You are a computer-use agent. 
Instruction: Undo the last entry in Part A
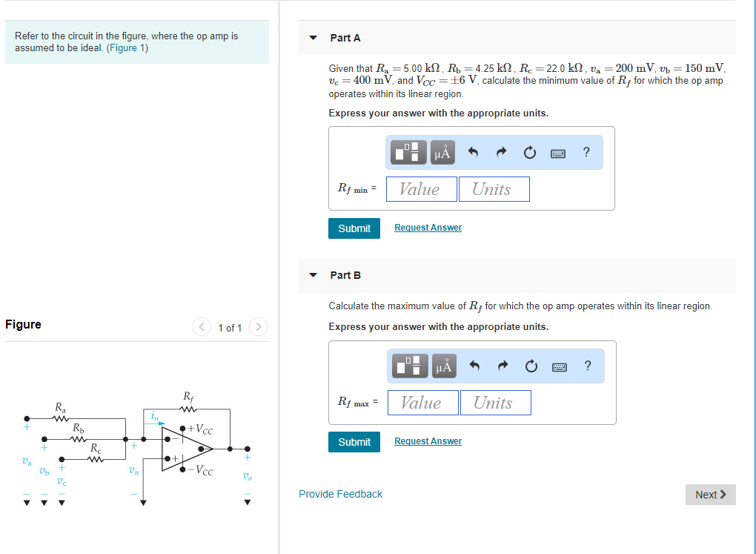coord(473,152)
